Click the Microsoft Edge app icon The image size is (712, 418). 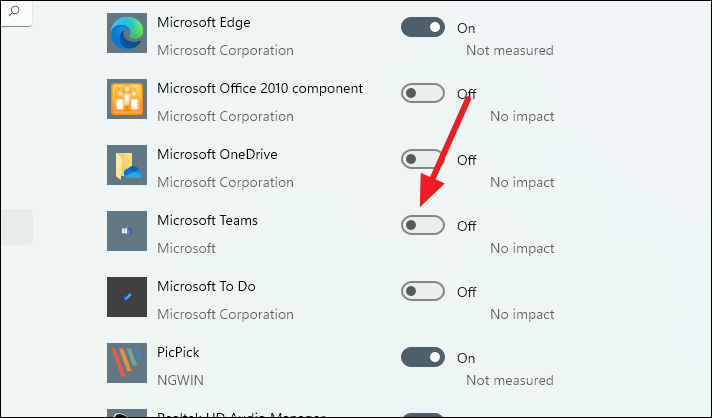[x=127, y=33]
